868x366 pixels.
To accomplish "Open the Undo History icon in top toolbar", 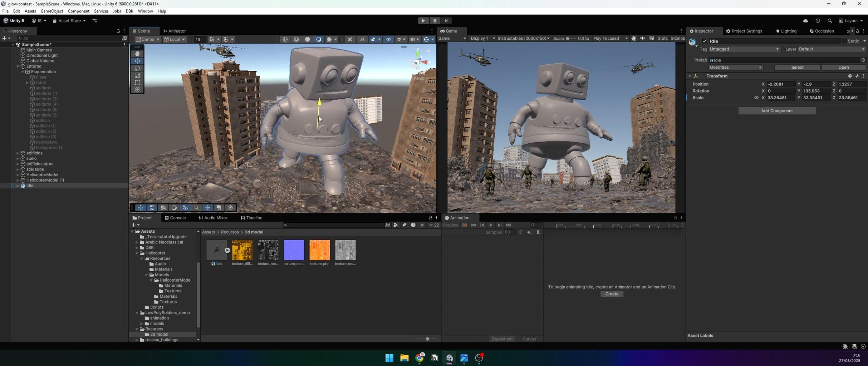I will [818, 21].
